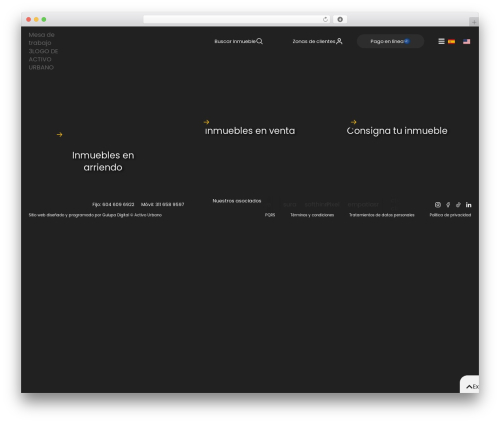Open Tratamientos de datos personales link
Viewport: 500px width, 423px height.
pyautogui.click(x=382, y=215)
